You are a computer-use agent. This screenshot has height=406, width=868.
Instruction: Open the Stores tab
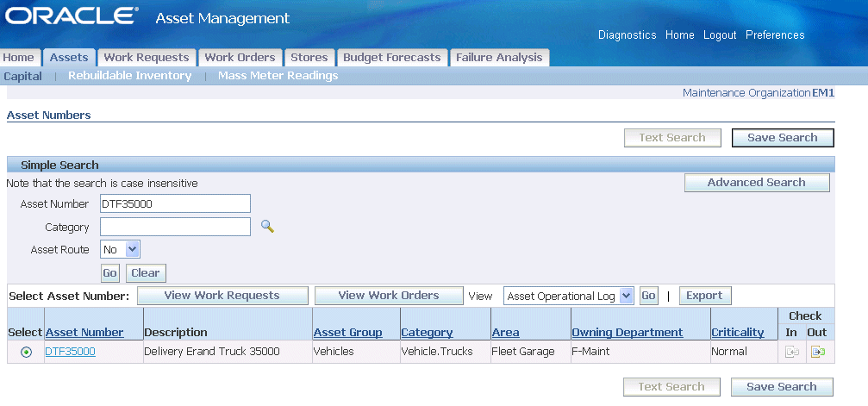tap(309, 58)
